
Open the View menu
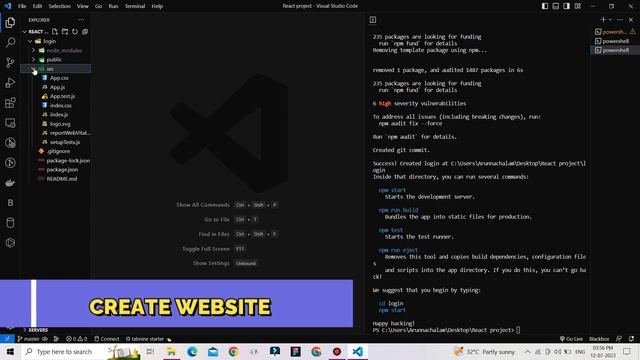pos(82,6)
